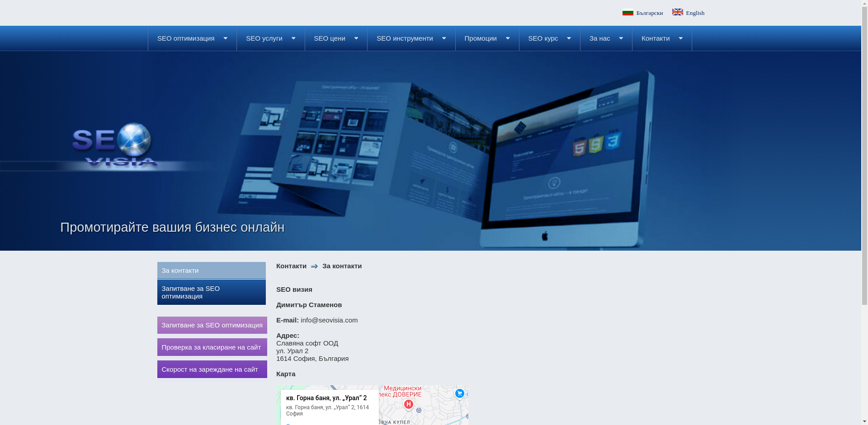This screenshot has height=425, width=868.
Task: Open the SEO курс menu
Action: [543, 38]
